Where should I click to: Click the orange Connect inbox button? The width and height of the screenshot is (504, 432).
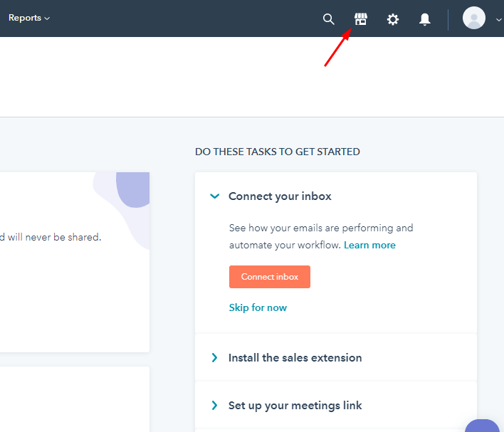pyautogui.click(x=270, y=277)
